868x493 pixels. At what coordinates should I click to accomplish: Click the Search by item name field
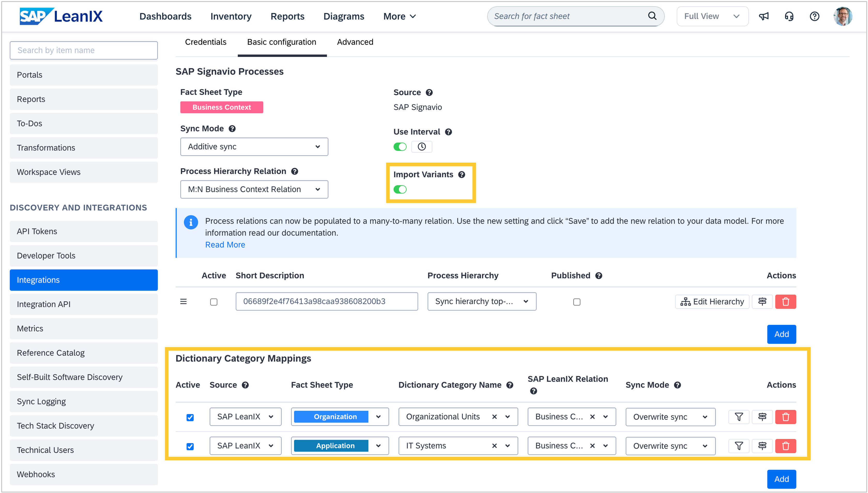pos(83,50)
